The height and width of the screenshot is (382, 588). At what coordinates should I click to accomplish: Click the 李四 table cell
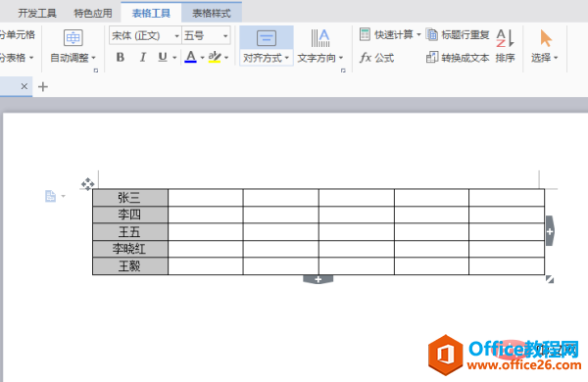pos(130,215)
